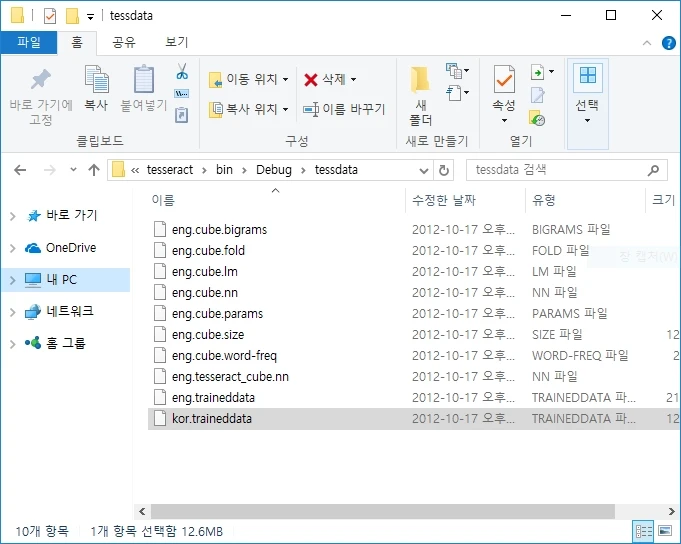The width and height of the screenshot is (681, 544).
Task: Click the Copy (복사) icon in ribbon
Action: pyautogui.click(x=96, y=82)
